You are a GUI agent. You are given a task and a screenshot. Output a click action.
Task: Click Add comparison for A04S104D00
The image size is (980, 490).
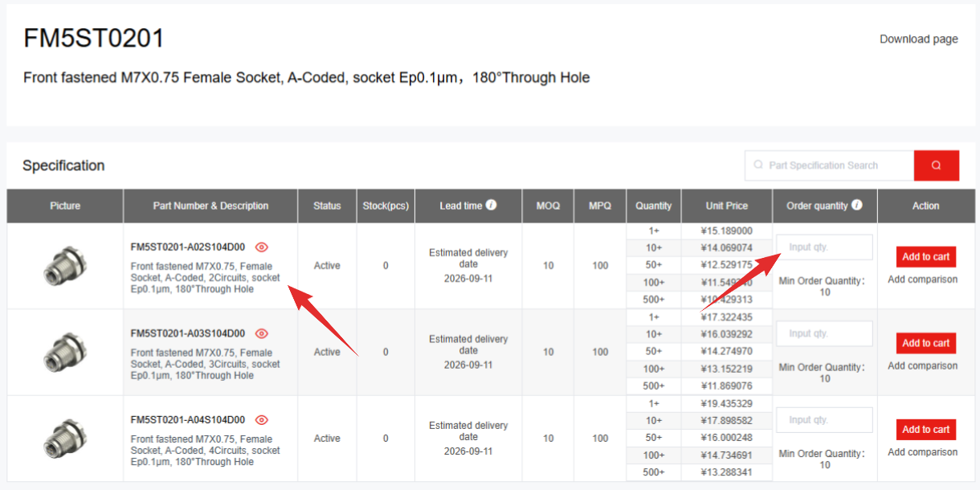click(922, 452)
